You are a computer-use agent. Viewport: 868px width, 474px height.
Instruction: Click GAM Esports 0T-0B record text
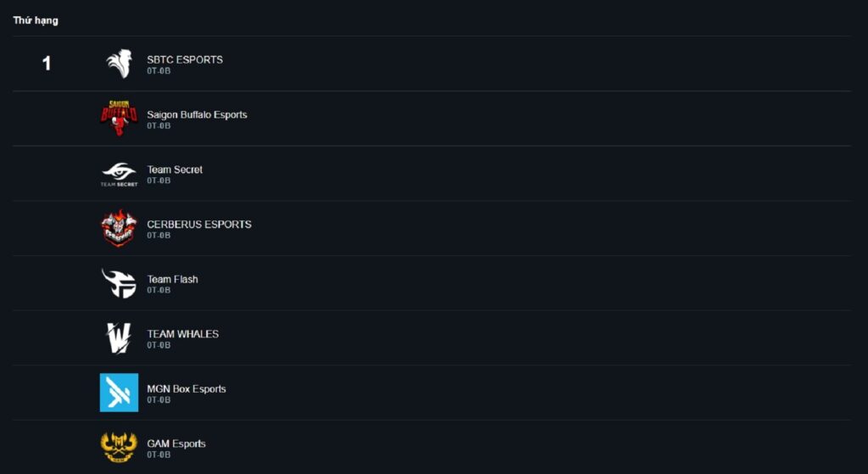[x=159, y=455]
